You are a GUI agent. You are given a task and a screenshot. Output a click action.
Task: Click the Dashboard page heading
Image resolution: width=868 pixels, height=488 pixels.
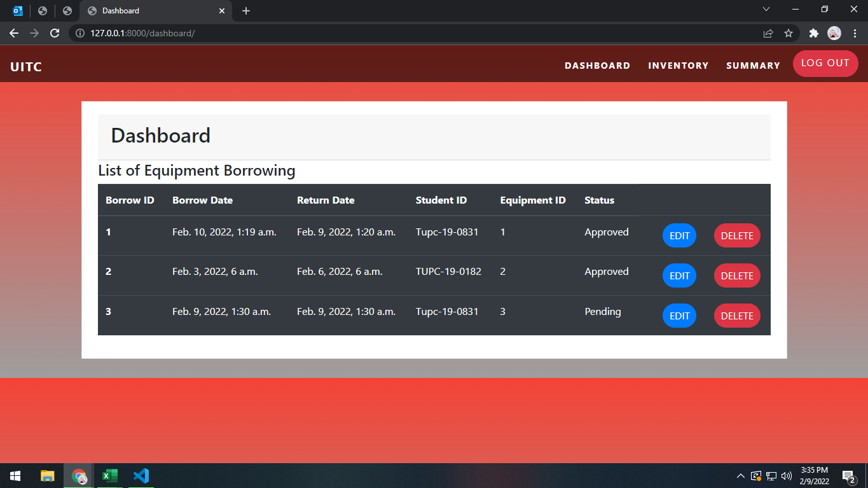click(161, 136)
